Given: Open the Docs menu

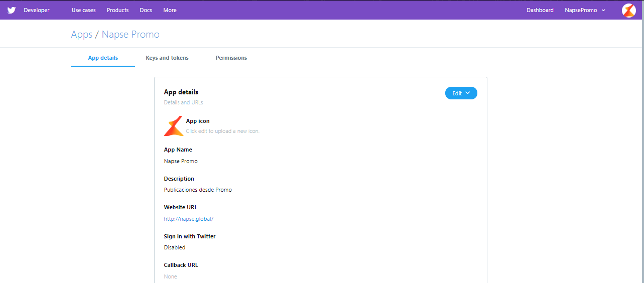Looking at the screenshot, I should tap(146, 10).
